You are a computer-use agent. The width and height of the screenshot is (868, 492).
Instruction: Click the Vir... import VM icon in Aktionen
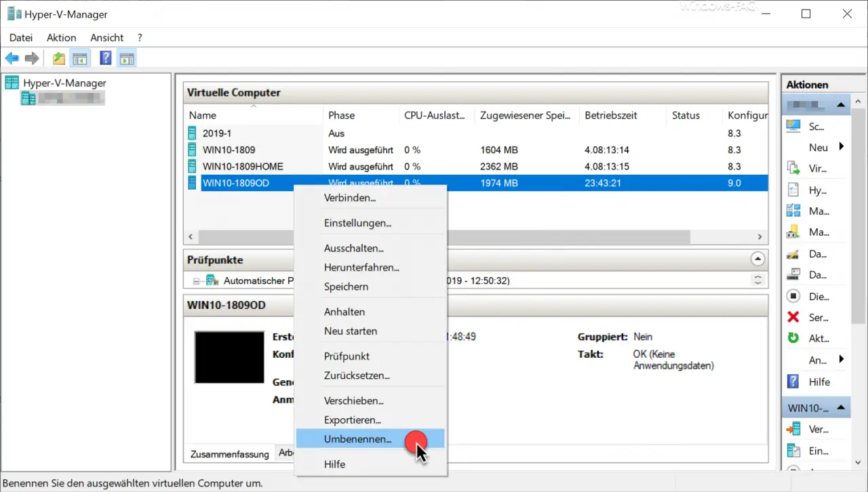[x=793, y=168]
